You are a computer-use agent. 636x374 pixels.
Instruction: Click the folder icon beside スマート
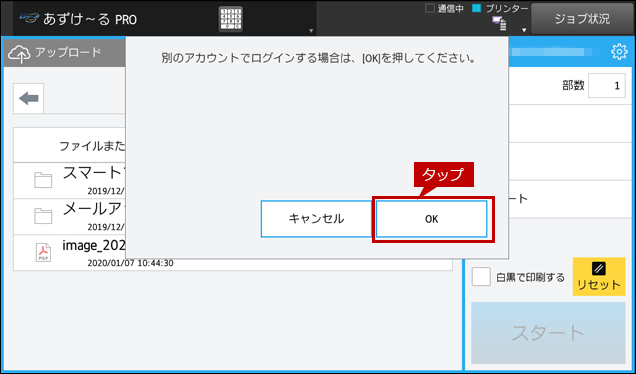pos(43,181)
